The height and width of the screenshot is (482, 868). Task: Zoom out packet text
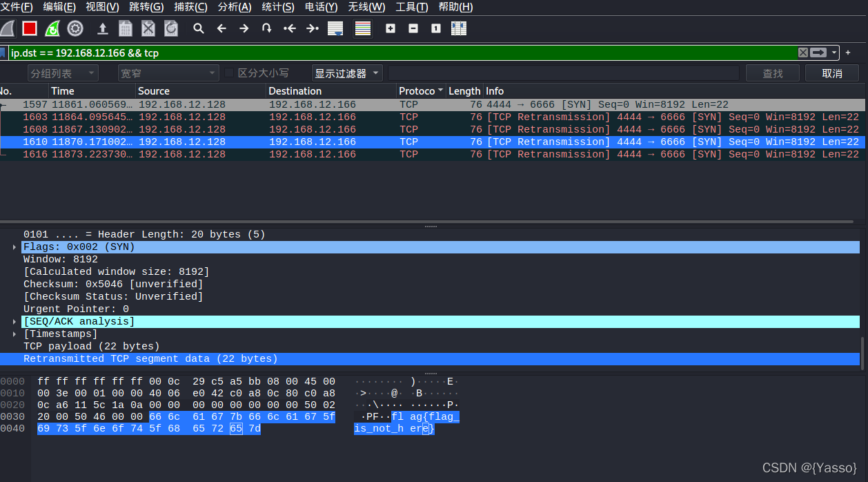click(413, 28)
